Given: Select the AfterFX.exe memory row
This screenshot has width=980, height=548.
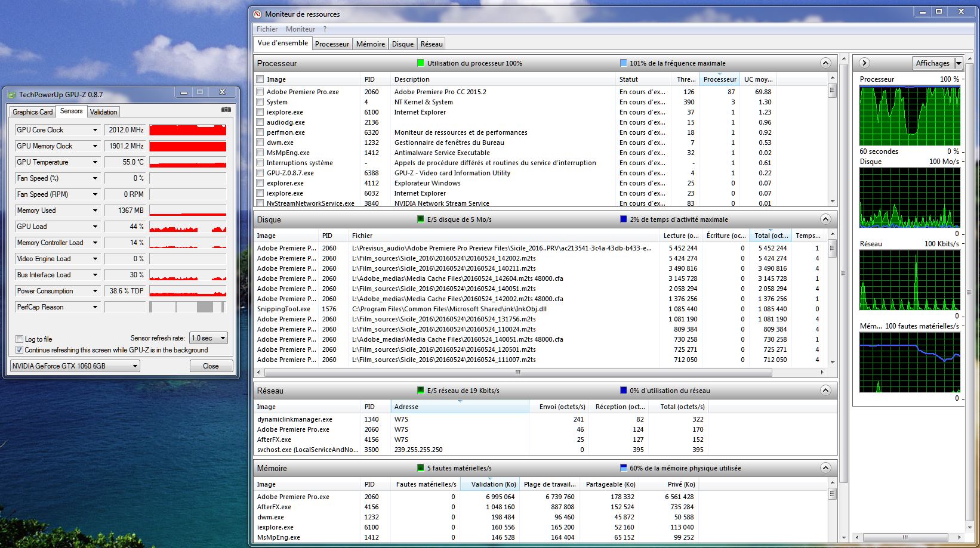Looking at the screenshot, I should 476,507.
